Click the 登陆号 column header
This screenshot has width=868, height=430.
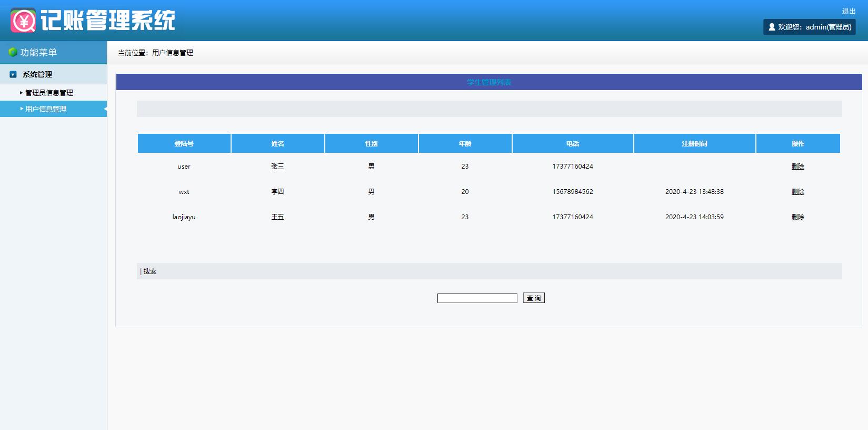[184, 143]
